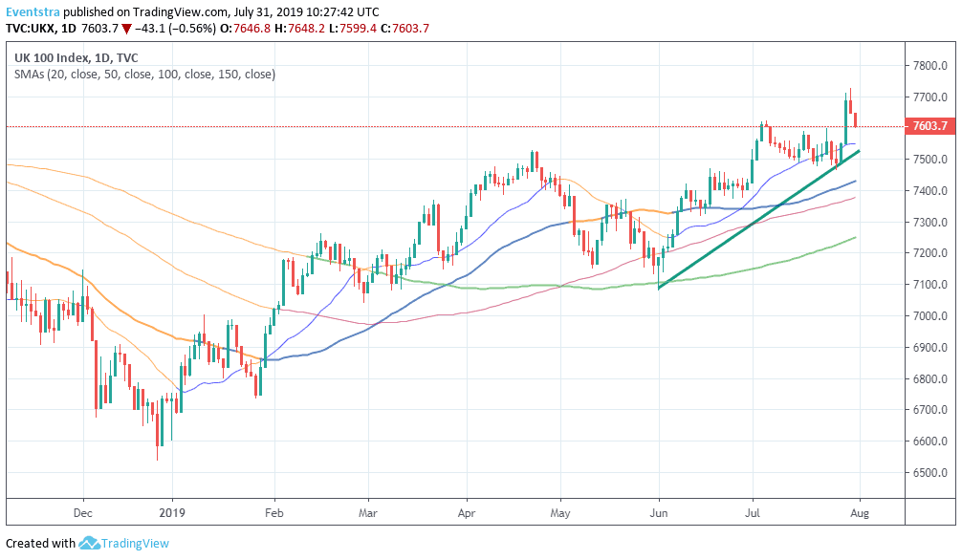Click the 6800.0 price axis label

(x=930, y=379)
